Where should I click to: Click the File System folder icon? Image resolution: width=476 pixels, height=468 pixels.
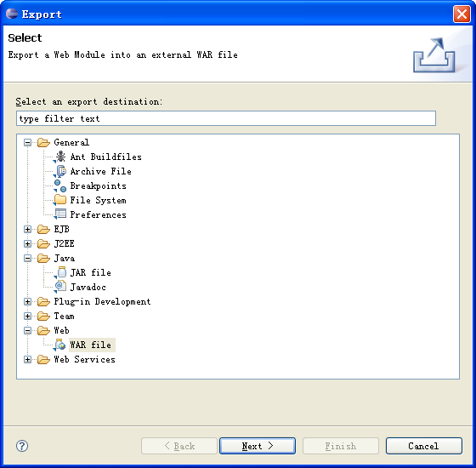tap(60, 200)
